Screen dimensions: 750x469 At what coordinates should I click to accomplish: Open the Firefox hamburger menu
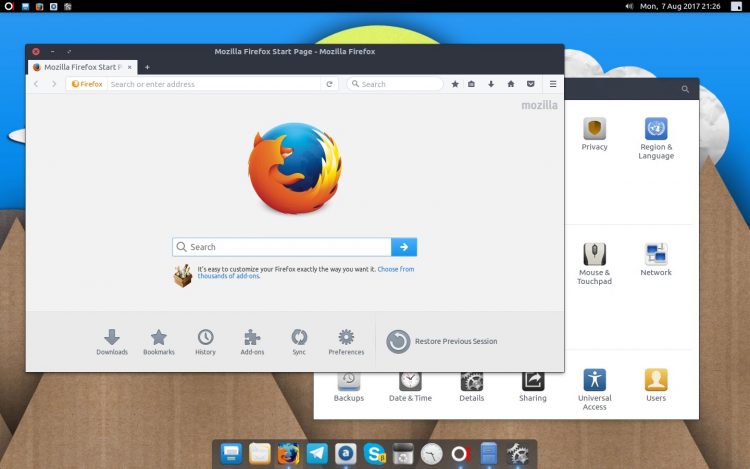(552, 84)
